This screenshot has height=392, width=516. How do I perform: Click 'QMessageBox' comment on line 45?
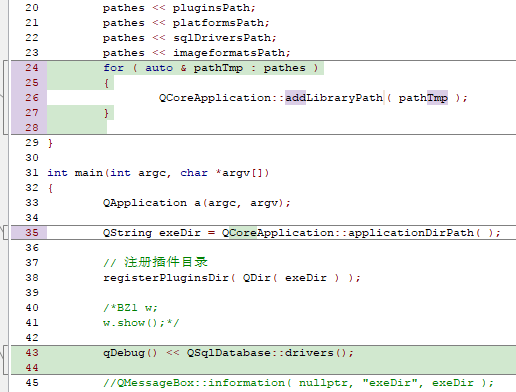click(155, 383)
